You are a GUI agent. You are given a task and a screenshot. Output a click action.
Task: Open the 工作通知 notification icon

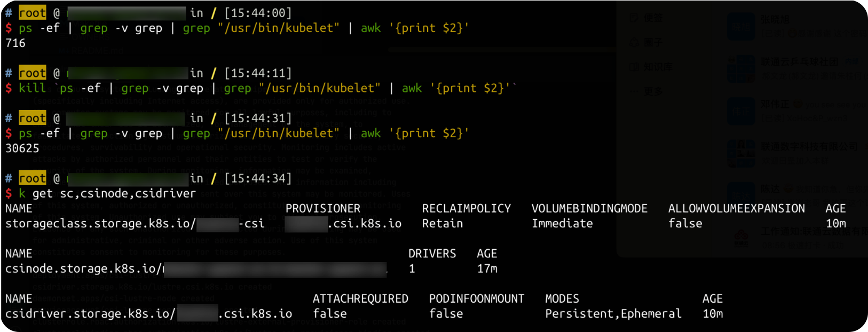pos(741,237)
